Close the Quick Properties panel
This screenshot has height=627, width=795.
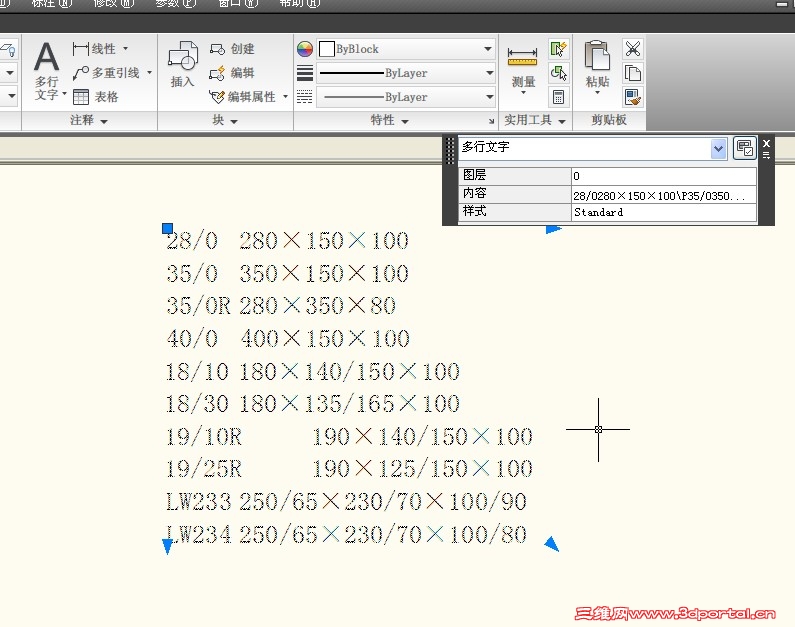click(x=766, y=143)
